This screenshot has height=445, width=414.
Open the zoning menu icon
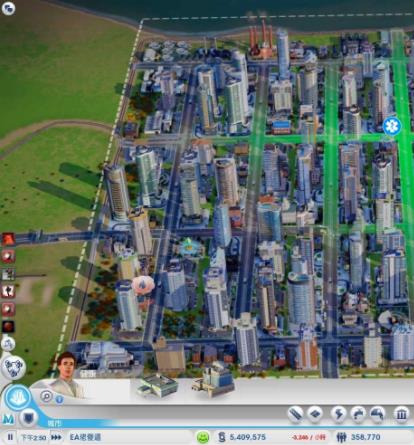315,414
